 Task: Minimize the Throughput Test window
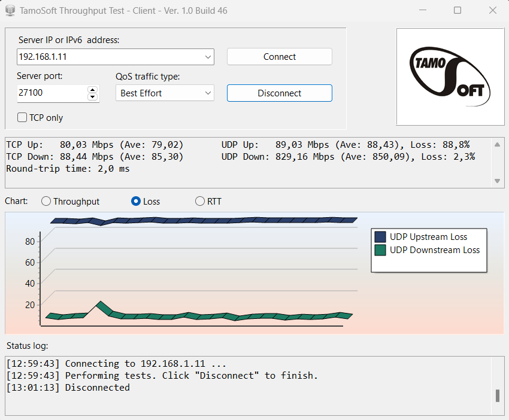pyautogui.click(x=423, y=10)
